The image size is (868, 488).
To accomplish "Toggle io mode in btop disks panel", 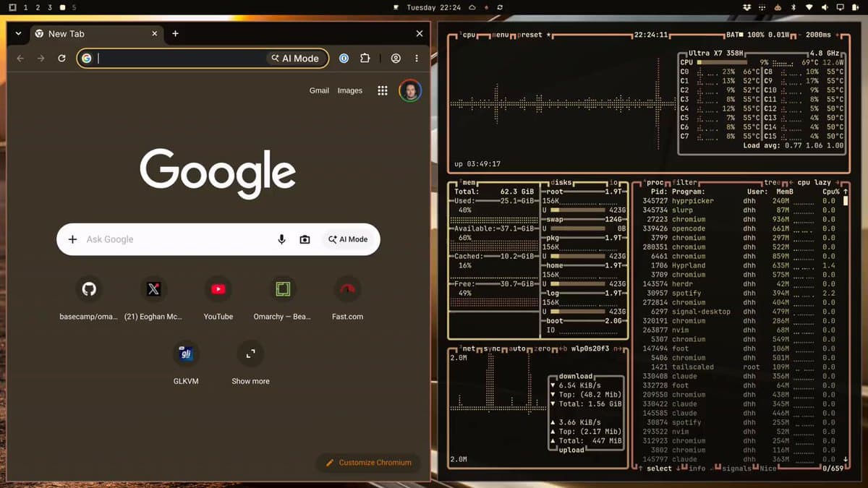I will pyautogui.click(x=614, y=183).
